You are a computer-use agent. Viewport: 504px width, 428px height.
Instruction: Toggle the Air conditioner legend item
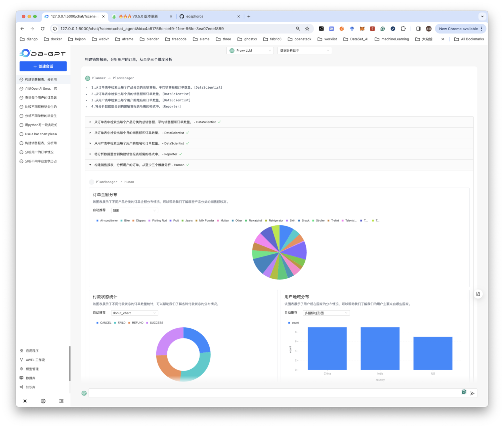tap(107, 221)
